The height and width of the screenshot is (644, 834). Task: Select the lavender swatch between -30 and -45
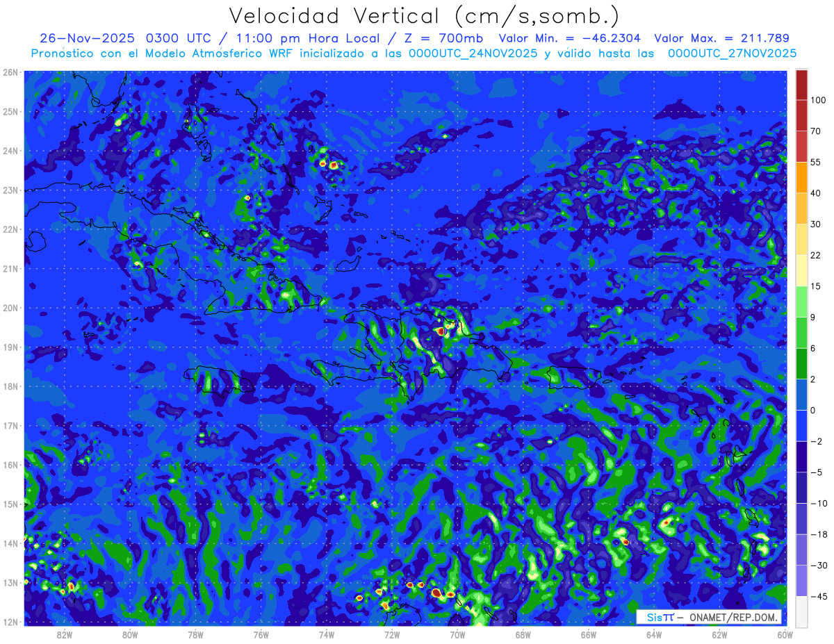(x=801, y=581)
